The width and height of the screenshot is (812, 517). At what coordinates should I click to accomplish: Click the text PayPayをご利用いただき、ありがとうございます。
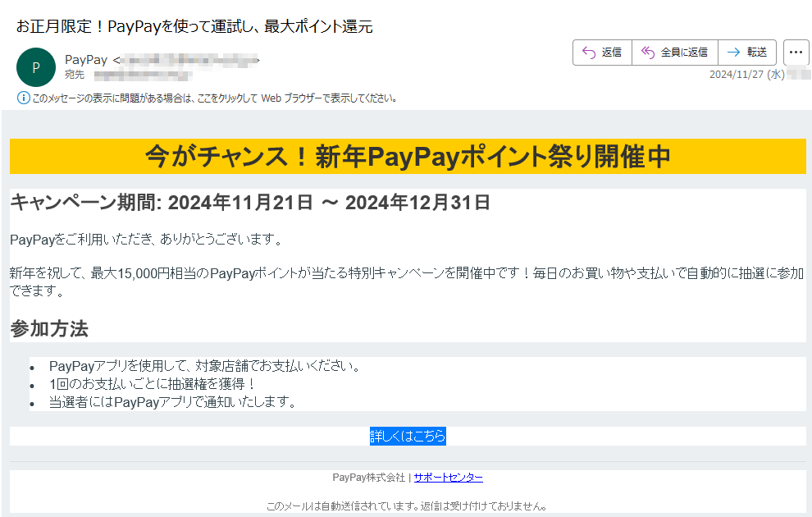(147, 240)
